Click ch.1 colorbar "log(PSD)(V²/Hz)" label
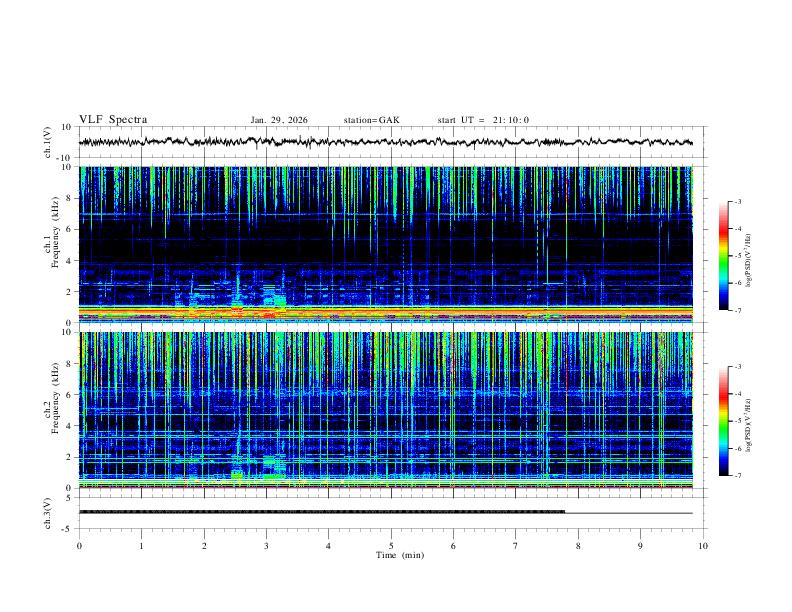The width and height of the screenshot is (792, 612). click(x=749, y=261)
